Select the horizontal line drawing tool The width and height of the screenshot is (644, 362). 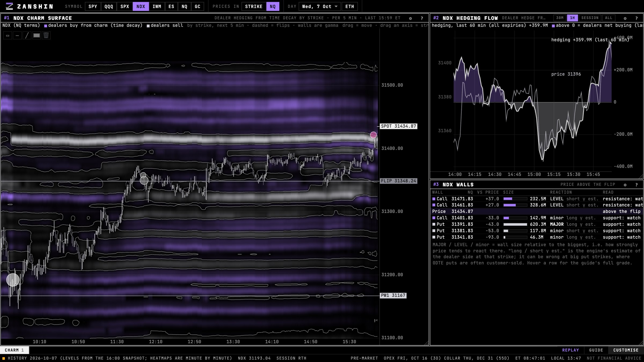pyautogui.click(x=17, y=35)
